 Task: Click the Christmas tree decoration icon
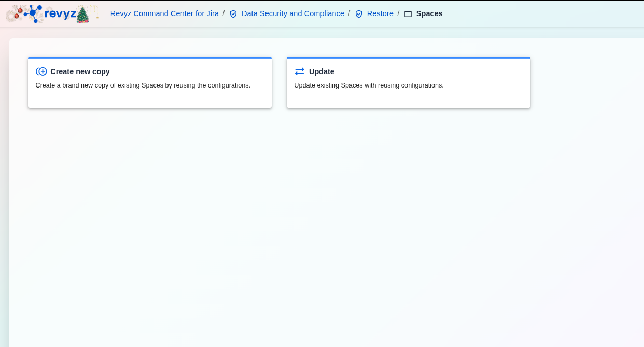click(x=82, y=15)
